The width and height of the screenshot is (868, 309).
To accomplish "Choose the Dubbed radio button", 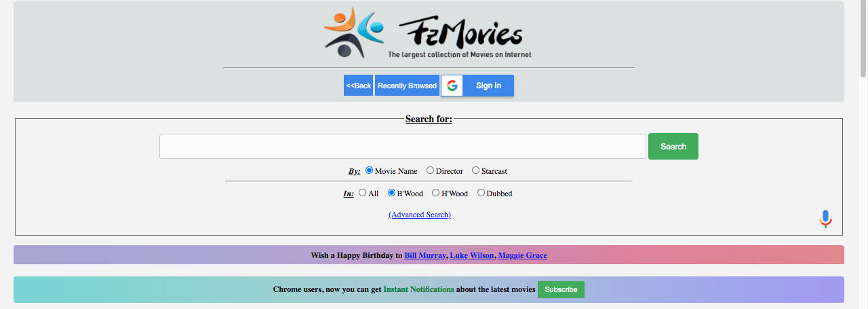I will point(481,193).
